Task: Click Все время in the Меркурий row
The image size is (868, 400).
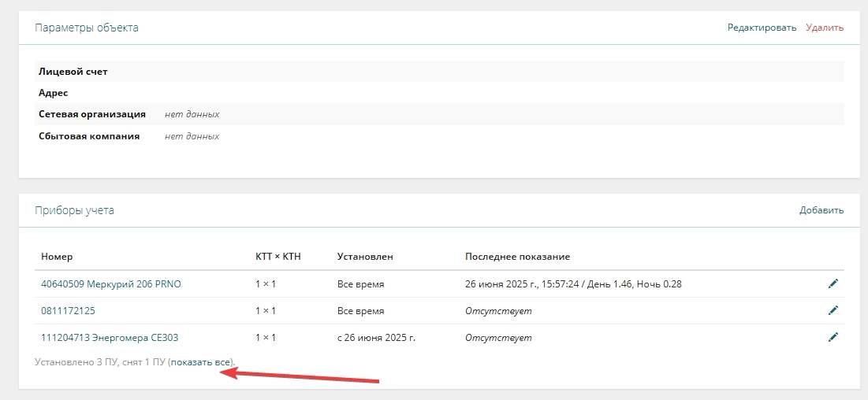Action: (x=360, y=284)
